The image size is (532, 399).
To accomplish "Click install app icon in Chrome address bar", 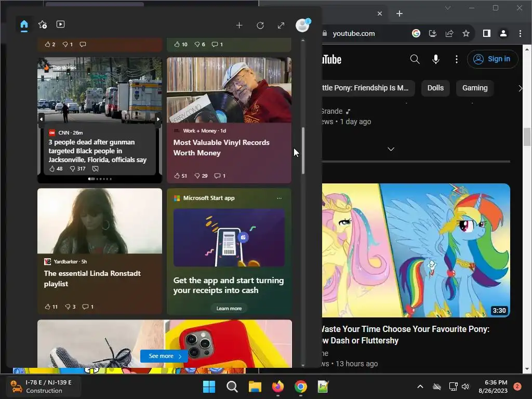I will coord(433,33).
